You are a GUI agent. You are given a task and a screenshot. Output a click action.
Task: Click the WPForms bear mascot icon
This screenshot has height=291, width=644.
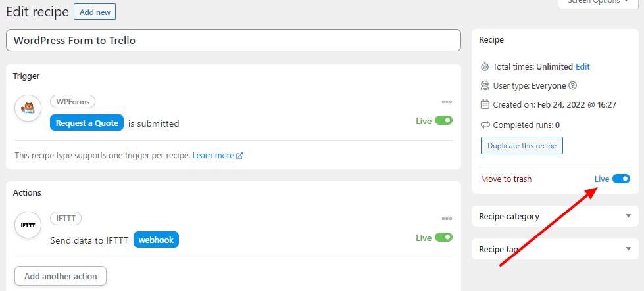coord(28,108)
